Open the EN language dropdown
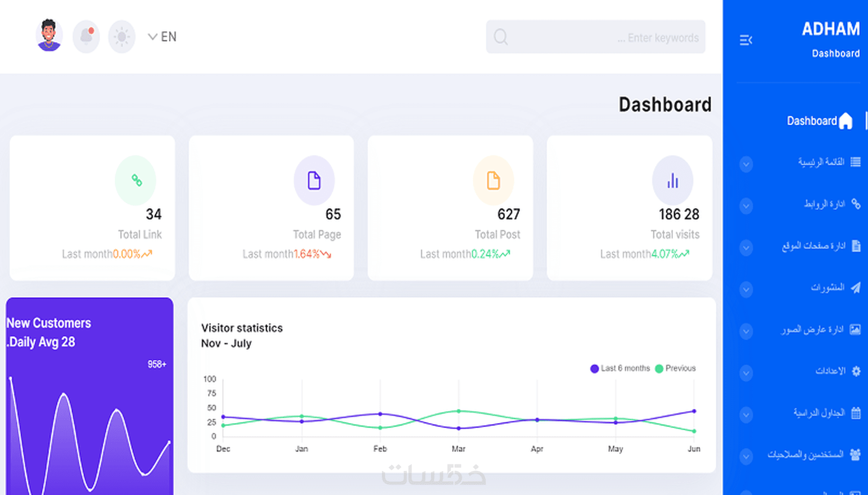The width and height of the screenshot is (868, 495). (x=162, y=37)
